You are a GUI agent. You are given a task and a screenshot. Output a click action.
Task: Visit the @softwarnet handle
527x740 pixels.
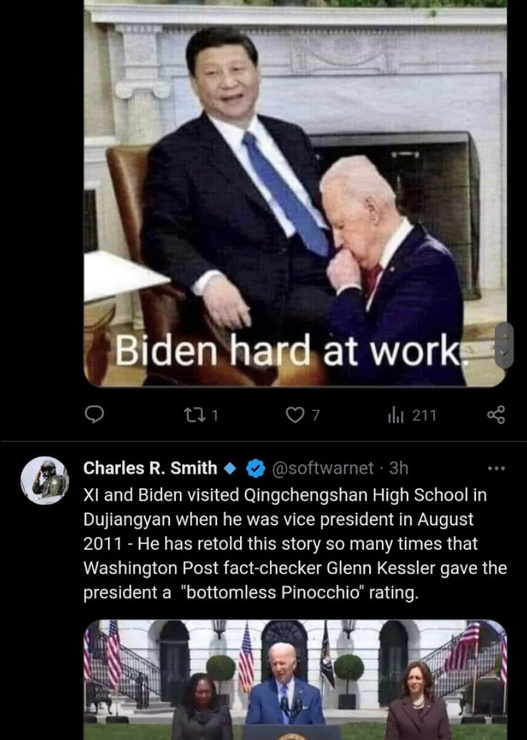click(323, 468)
